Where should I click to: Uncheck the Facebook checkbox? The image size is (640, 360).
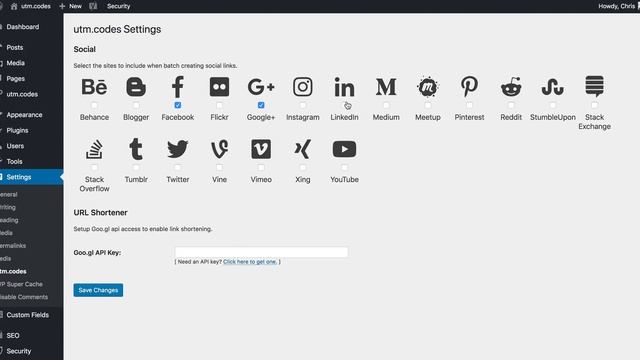tap(178, 105)
